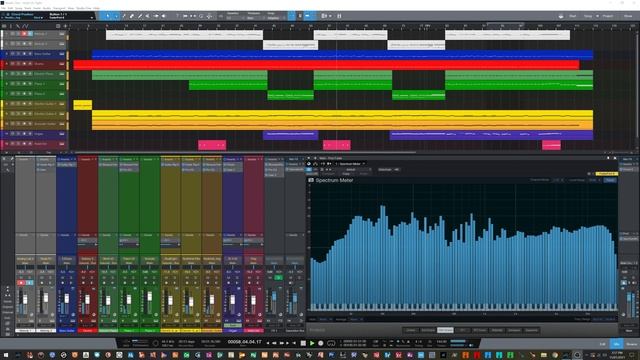The image size is (640, 360).
Task: Disarm record on the first track
Action: pyautogui.click(x=24, y=34)
